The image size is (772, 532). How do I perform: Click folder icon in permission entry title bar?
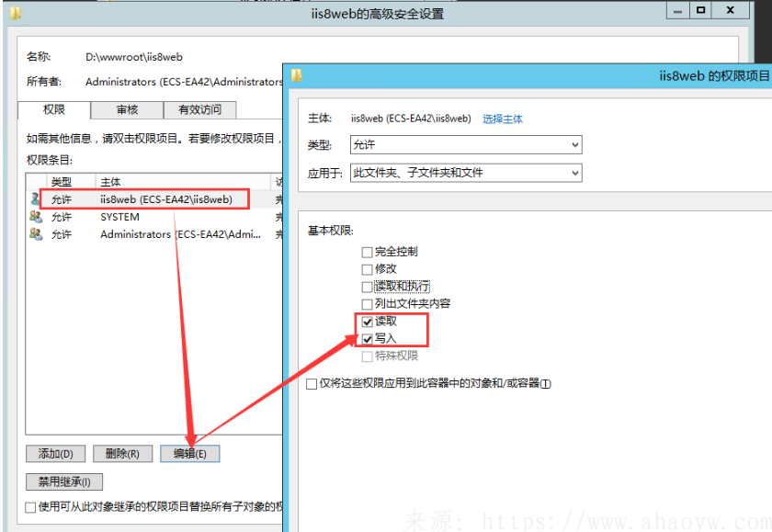tap(298, 76)
